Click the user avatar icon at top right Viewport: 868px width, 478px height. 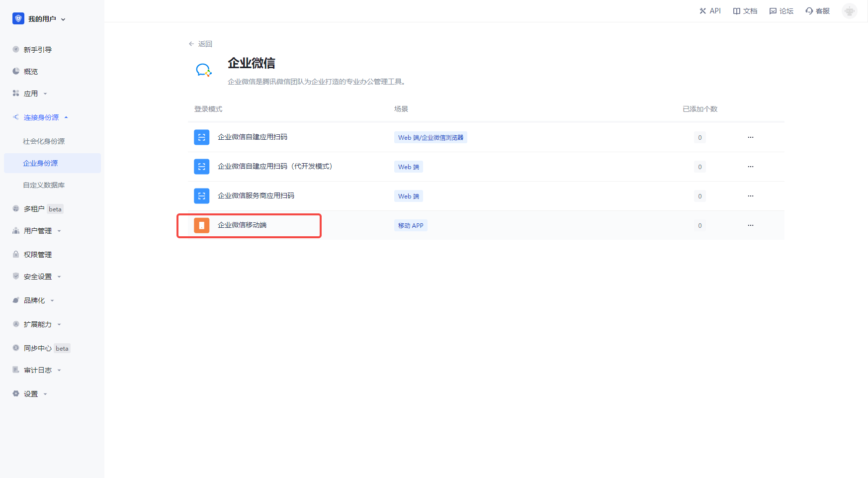[849, 11]
